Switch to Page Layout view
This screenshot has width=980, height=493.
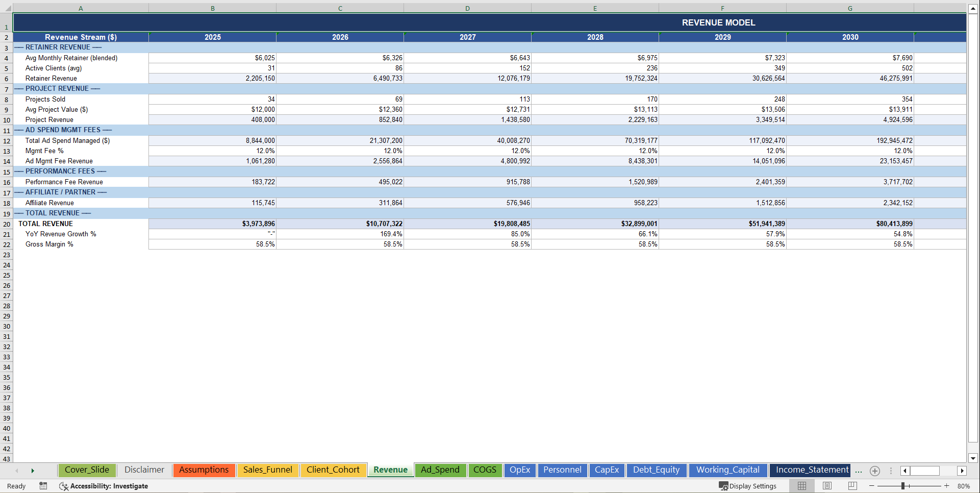click(x=826, y=486)
